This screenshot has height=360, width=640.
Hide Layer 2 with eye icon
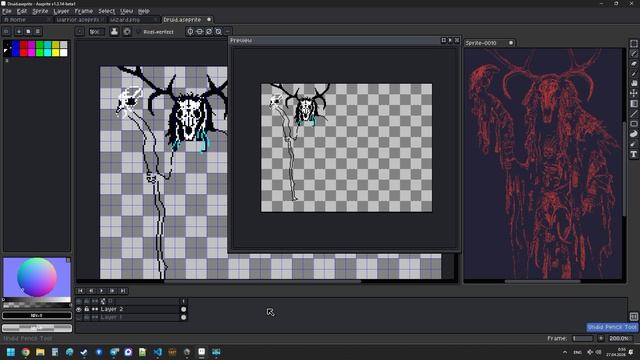pyautogui.click(x=79, y=309)
